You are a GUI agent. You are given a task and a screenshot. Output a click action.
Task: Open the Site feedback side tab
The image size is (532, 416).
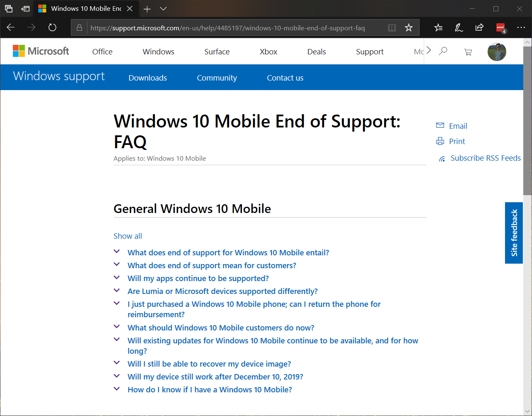(x=514, y=232)
